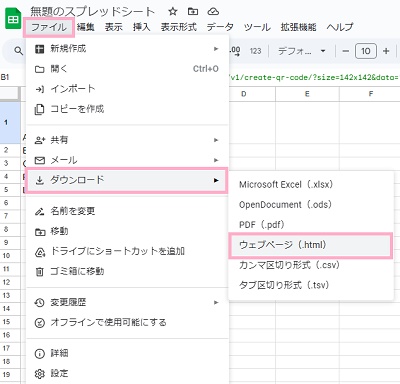Screen dimensions: 400x384
Task: Choose メール in the file menu
Action: (127, 160)
